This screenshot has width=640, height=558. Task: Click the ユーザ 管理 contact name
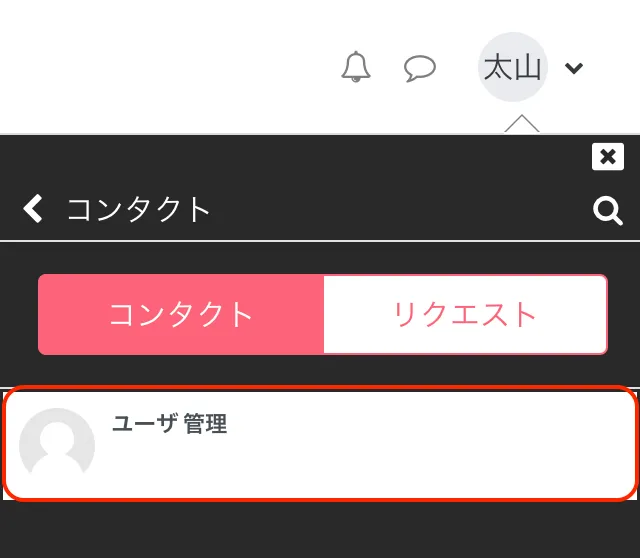click(169, 424)
